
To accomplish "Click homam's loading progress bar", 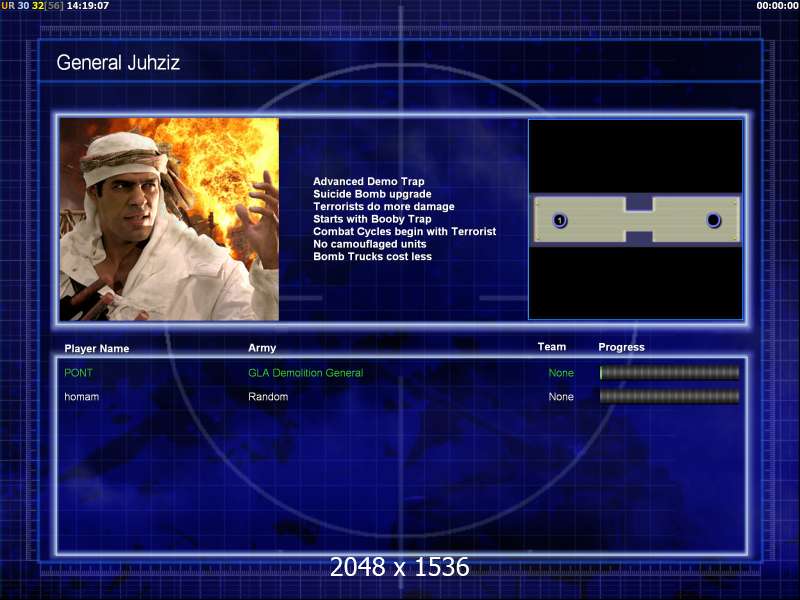I will pyautogui.click(x=669, y=396).
